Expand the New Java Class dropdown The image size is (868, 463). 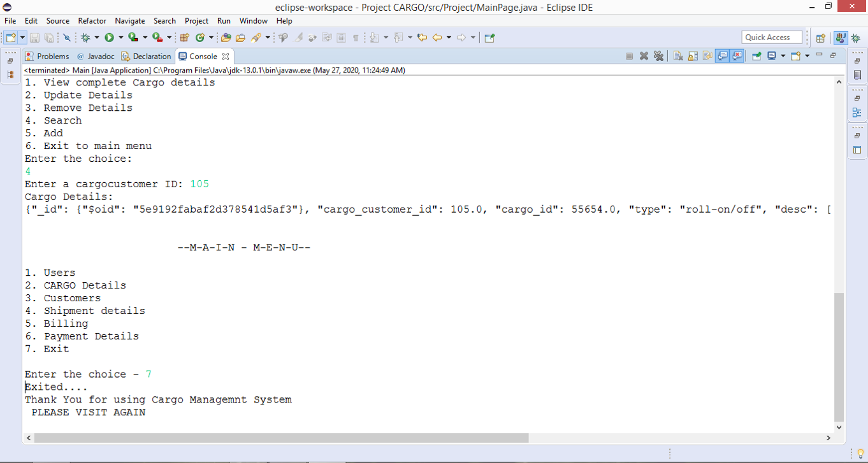click(x=211, y=38)
